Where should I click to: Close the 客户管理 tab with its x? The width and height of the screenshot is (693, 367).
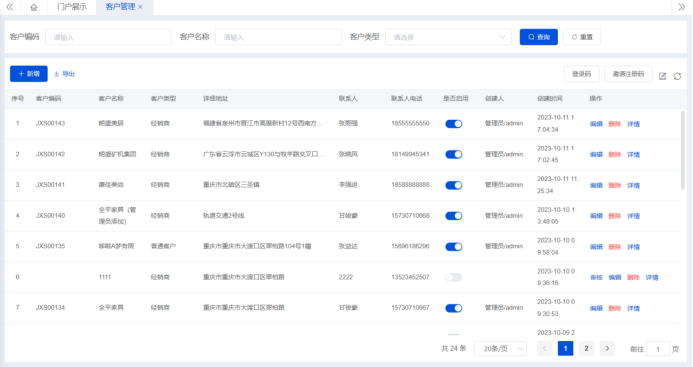(x=141, y=7)
